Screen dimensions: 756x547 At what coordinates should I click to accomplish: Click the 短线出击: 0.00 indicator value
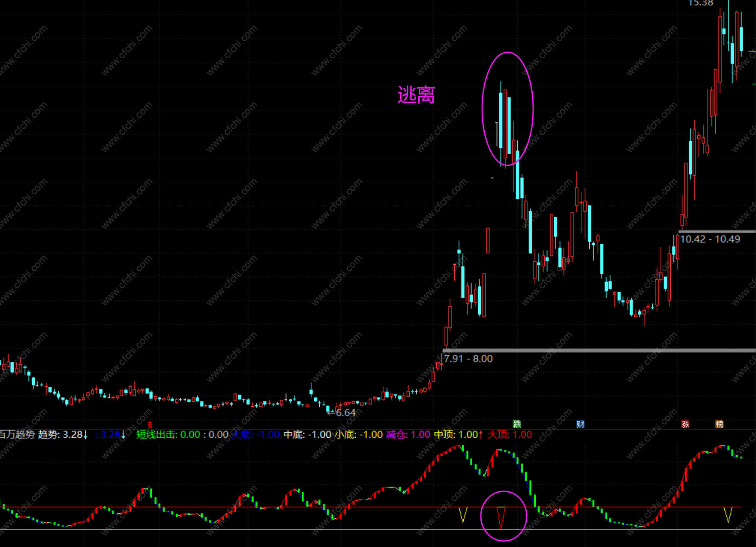tap(168, 434)
